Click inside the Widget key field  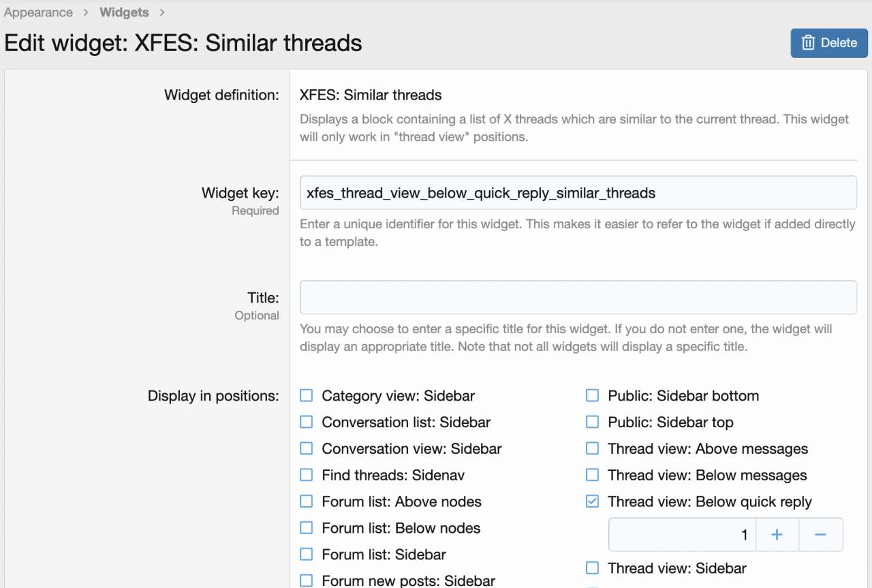click(578, 193)
